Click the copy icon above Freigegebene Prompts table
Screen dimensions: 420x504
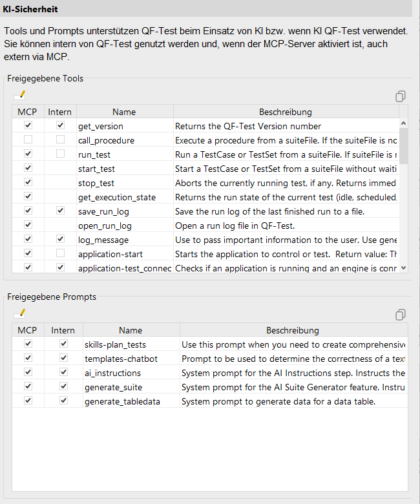401,315
